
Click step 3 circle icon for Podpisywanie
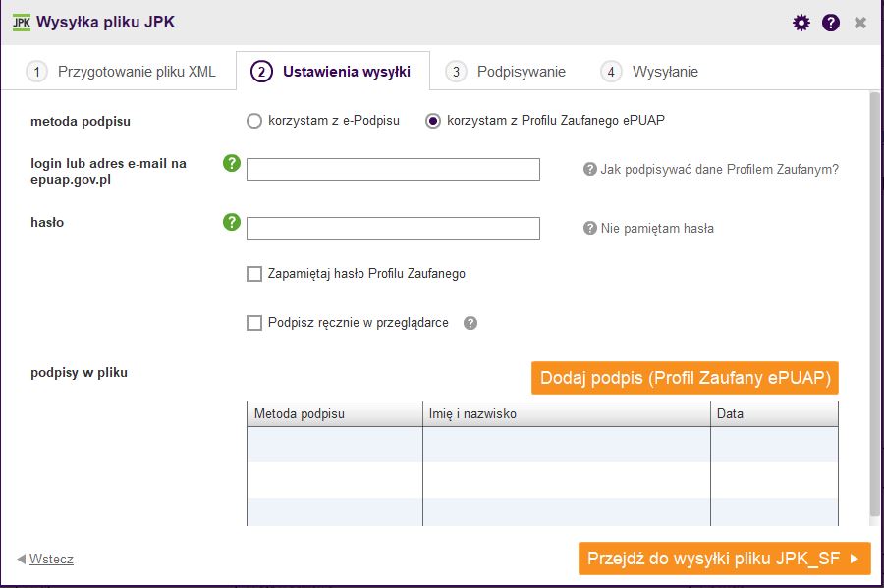point(456,72)
